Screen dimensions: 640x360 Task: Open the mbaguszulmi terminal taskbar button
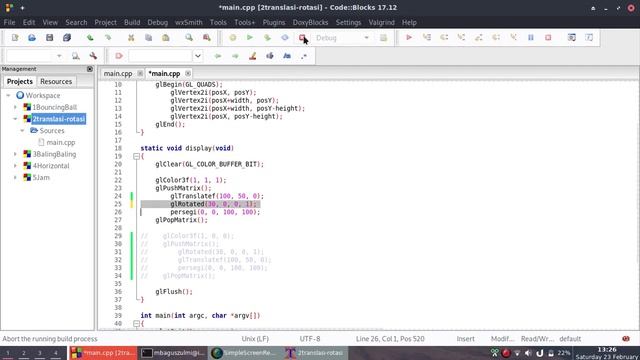173,353
